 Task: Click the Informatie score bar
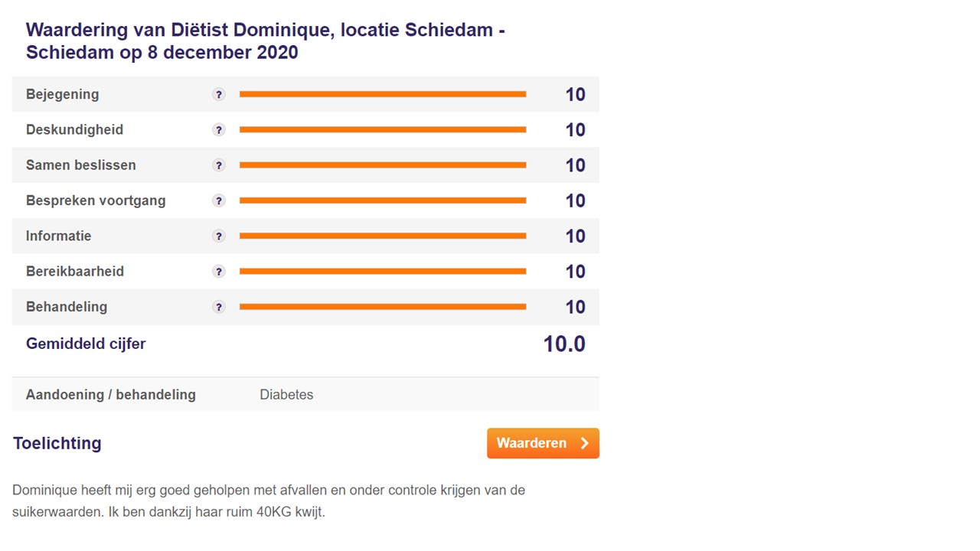pyautogui.click(x=383, y=236)
